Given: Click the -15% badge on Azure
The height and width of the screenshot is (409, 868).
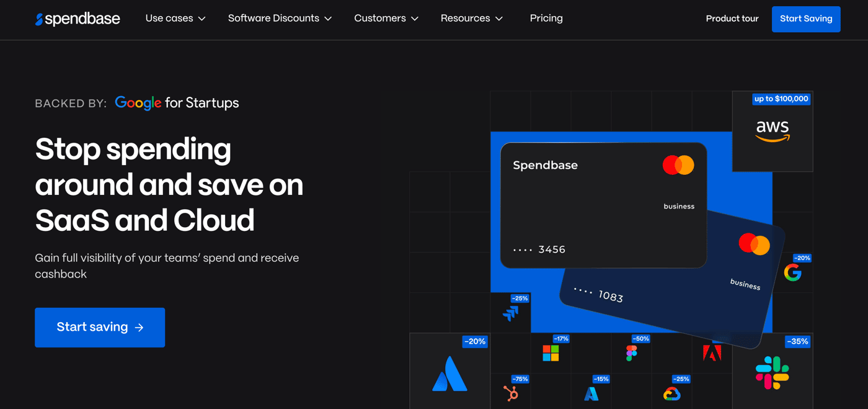Looking at the screenshot, I should pos(600,379).
